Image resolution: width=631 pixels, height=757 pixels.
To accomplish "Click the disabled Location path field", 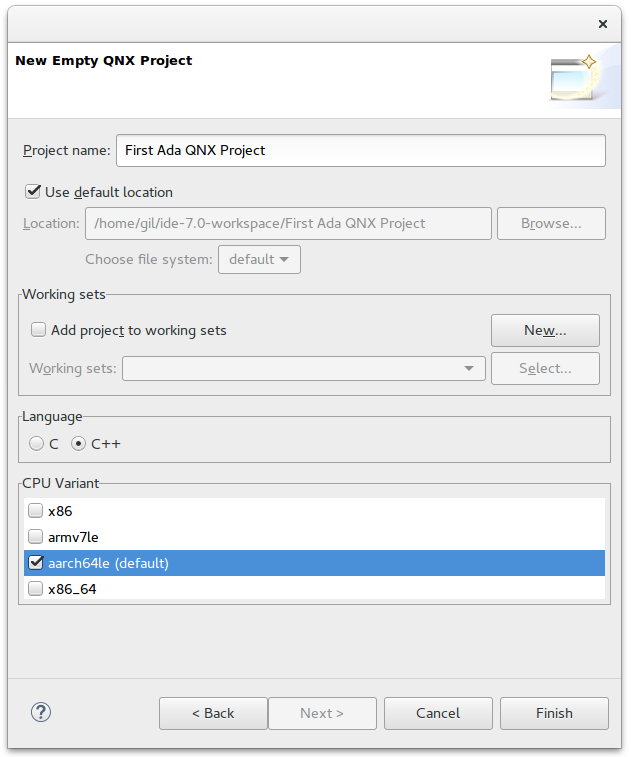I will 288,224.
